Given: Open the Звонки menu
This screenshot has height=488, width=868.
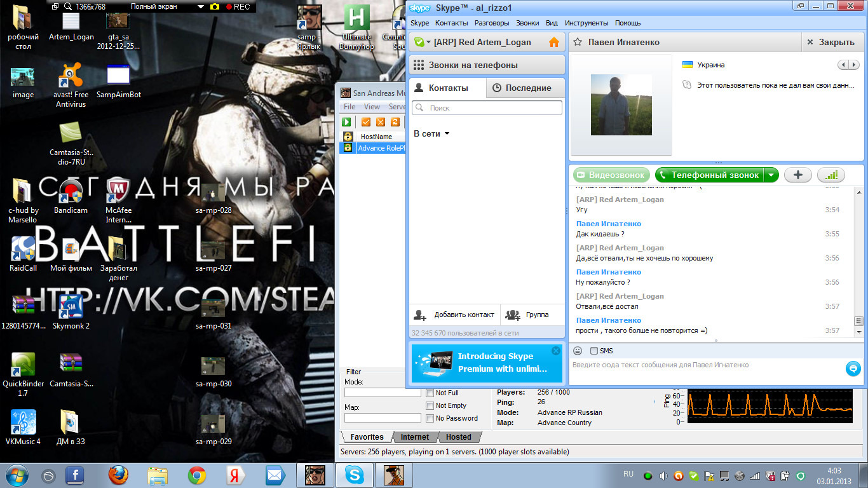Looking at the screenshot, I should click(527, 23).
